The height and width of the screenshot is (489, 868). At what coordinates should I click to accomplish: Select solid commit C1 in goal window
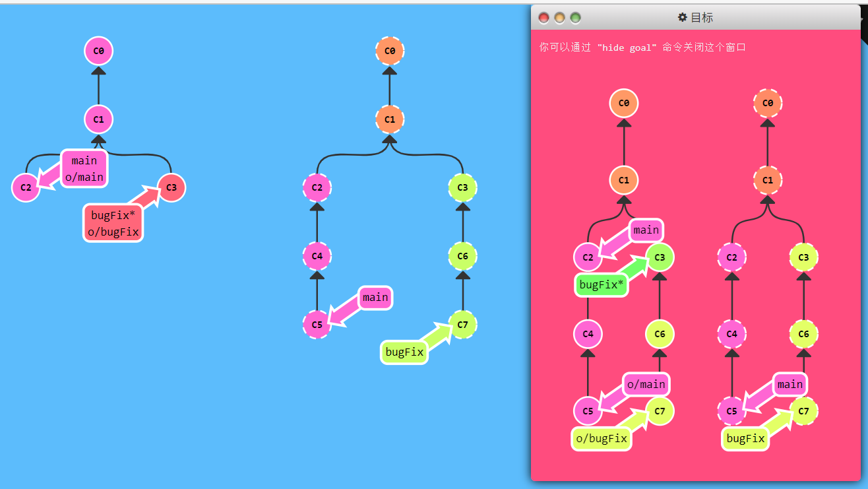tap(624, 180)
